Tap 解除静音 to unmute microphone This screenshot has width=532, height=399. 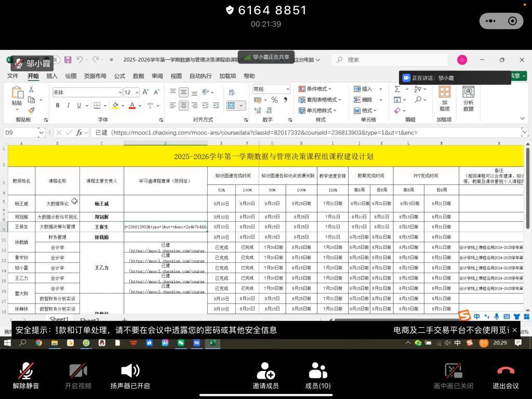pos(26,371)
